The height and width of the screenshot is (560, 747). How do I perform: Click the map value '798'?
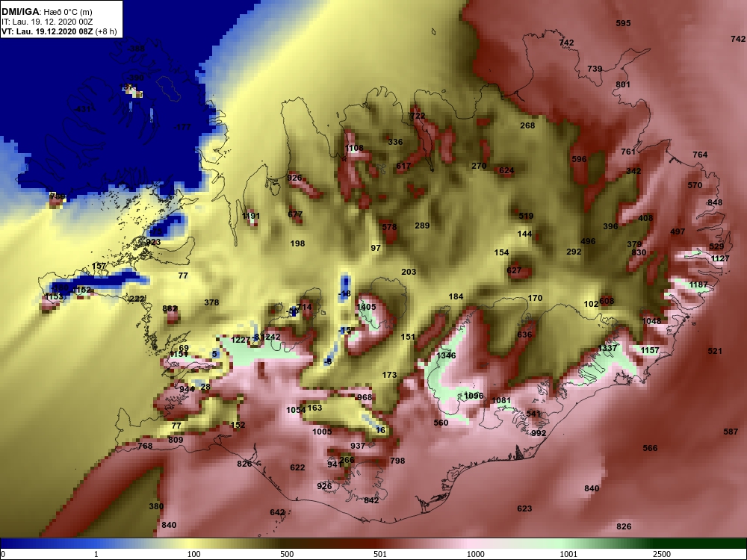click(x=397, y=461)
